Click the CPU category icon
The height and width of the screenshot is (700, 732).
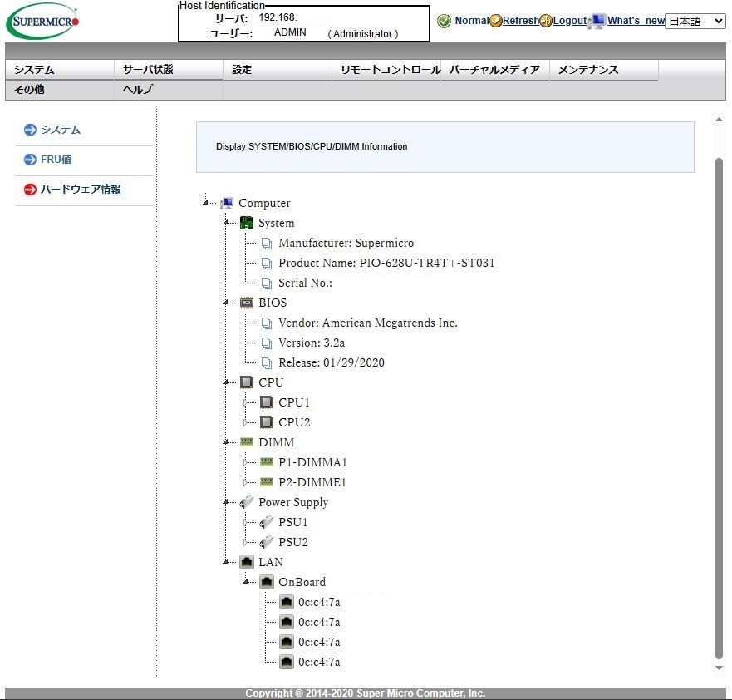coord(247,382)
